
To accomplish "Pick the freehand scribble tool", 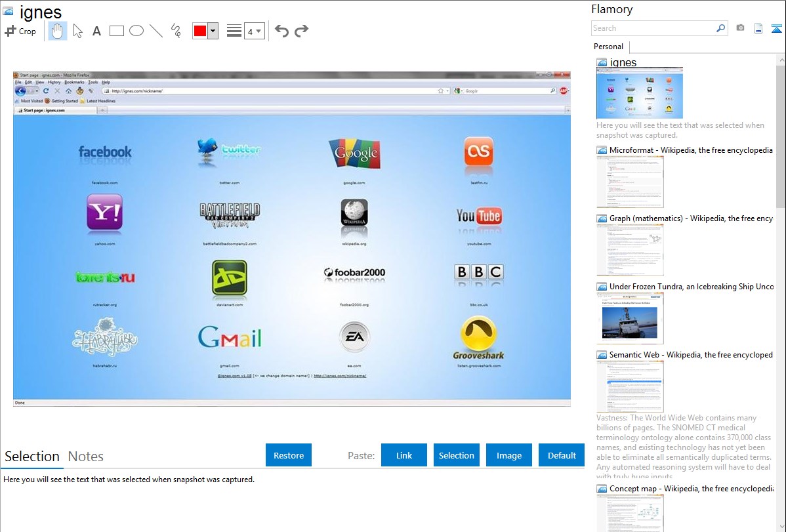I will [176, 31].
